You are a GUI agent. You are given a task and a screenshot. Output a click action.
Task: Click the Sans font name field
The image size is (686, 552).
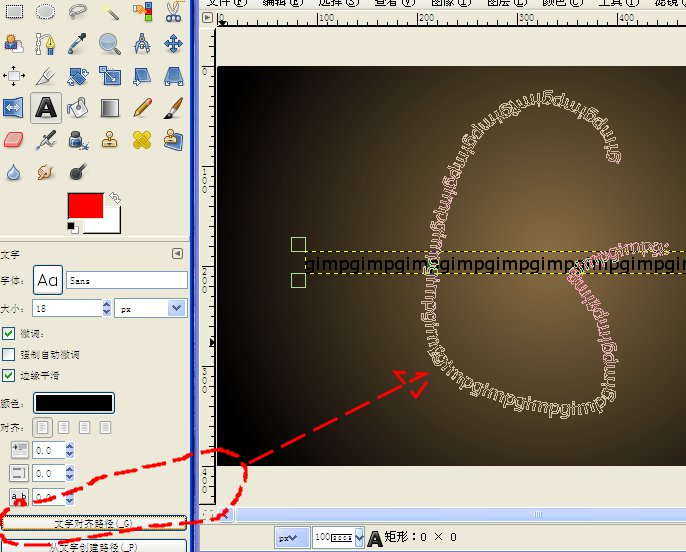tap(127, 280)
